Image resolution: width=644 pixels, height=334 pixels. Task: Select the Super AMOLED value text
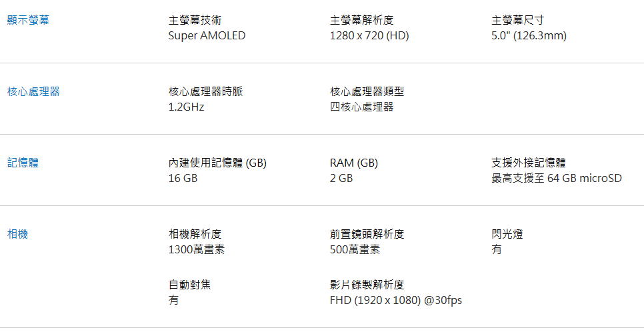207,36
